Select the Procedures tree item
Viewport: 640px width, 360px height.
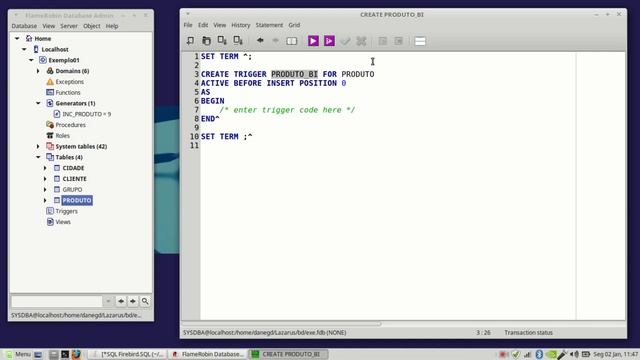pos(70,124)
